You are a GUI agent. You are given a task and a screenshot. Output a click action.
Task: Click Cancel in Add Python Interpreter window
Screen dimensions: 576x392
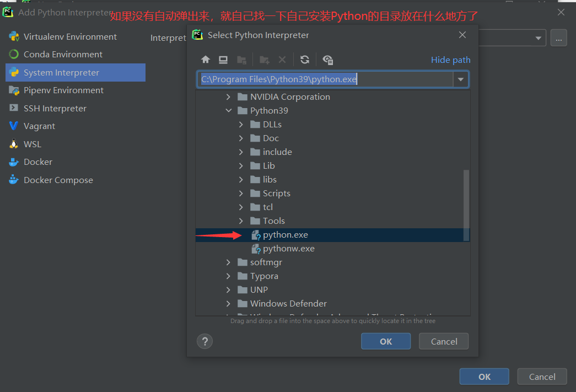542,377
